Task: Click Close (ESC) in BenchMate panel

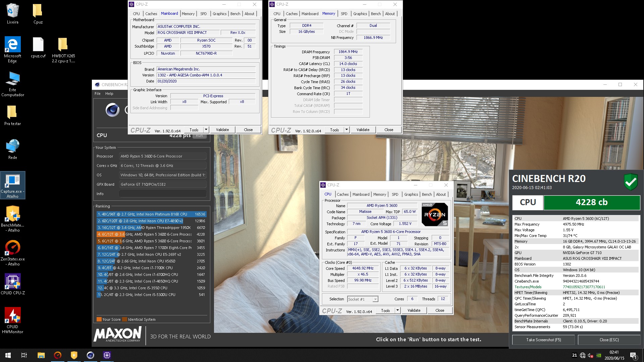Action: pos(609,340)
